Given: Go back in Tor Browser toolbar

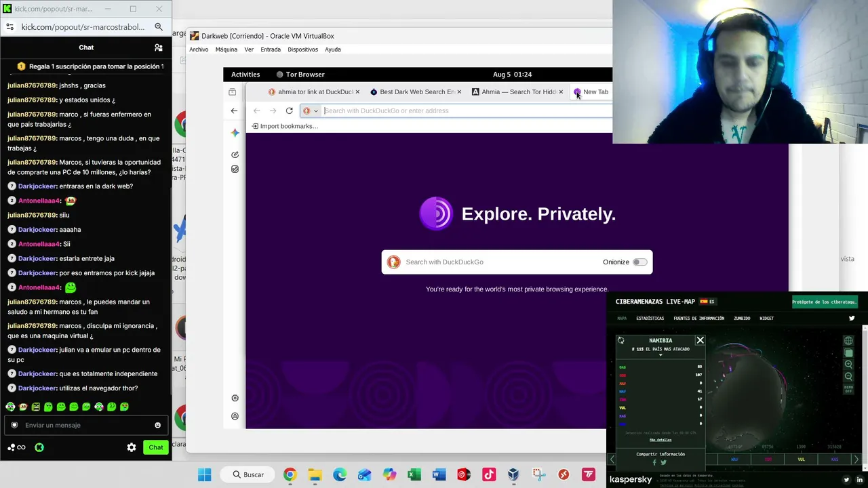Looking at the screenshot, I should [256, 110].
